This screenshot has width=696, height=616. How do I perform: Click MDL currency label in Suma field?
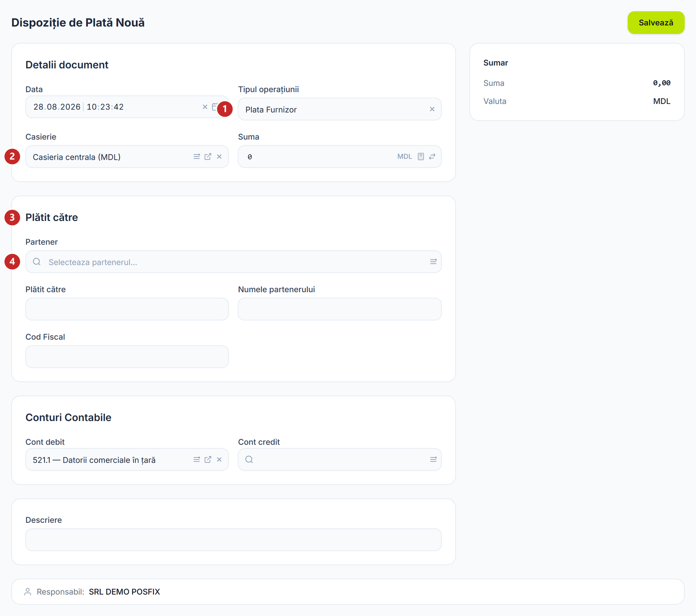coord(405,156)
